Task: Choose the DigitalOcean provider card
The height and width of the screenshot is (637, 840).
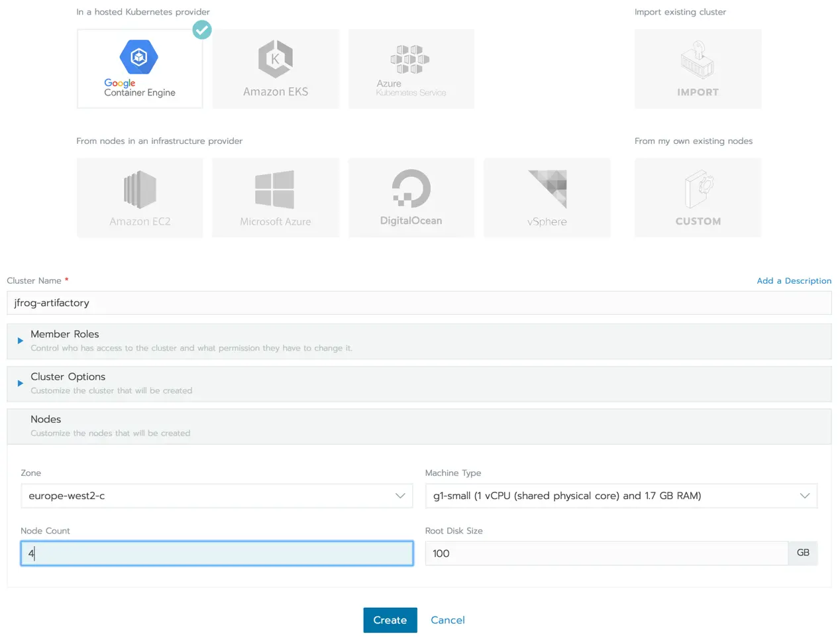Action: pyautogui.click(x=411, y=198)
